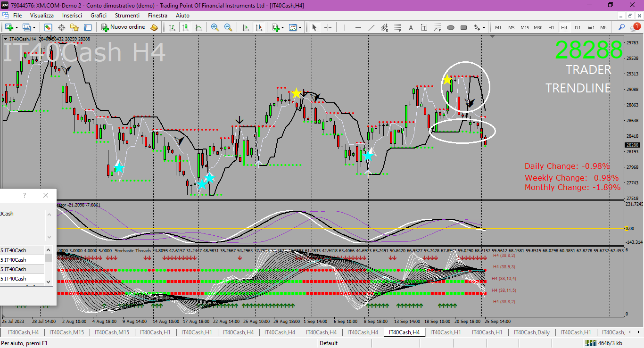Open the Grafici menu
The width and height of the screenshot is (644, 348).
point(99,16)
